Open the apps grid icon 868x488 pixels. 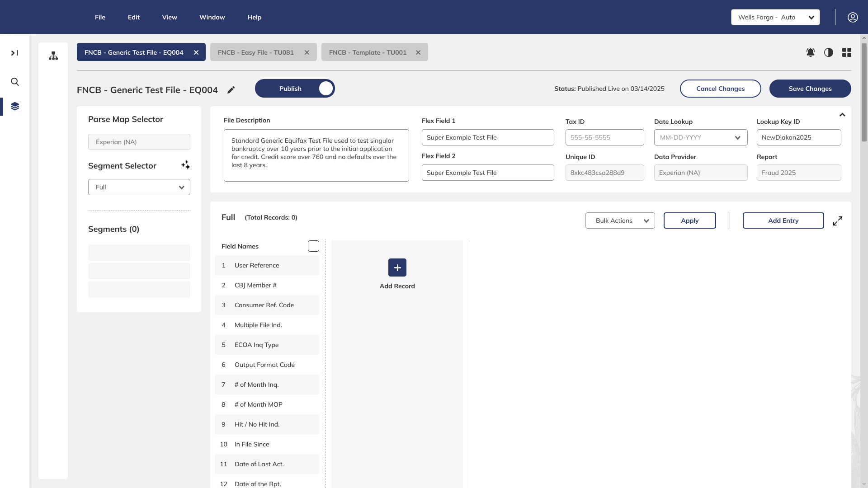click(x=847, y=52)
